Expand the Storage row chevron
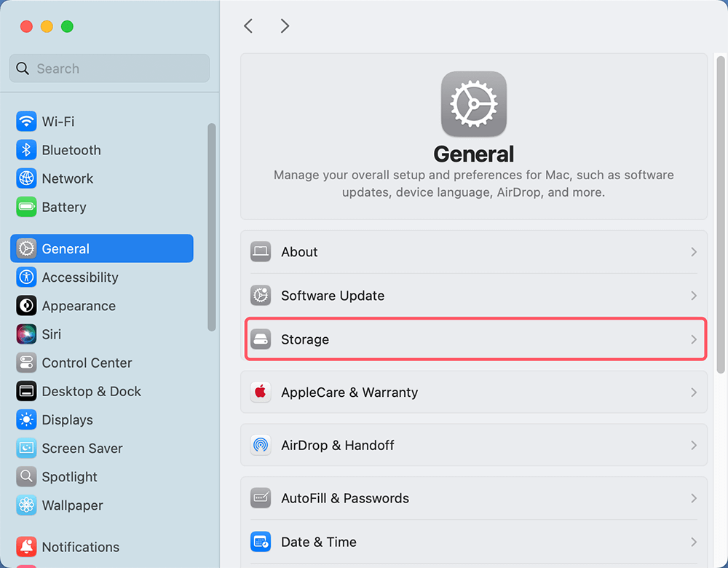The width and height of the screenshot is (728, 568). click(x=692, y=339)
